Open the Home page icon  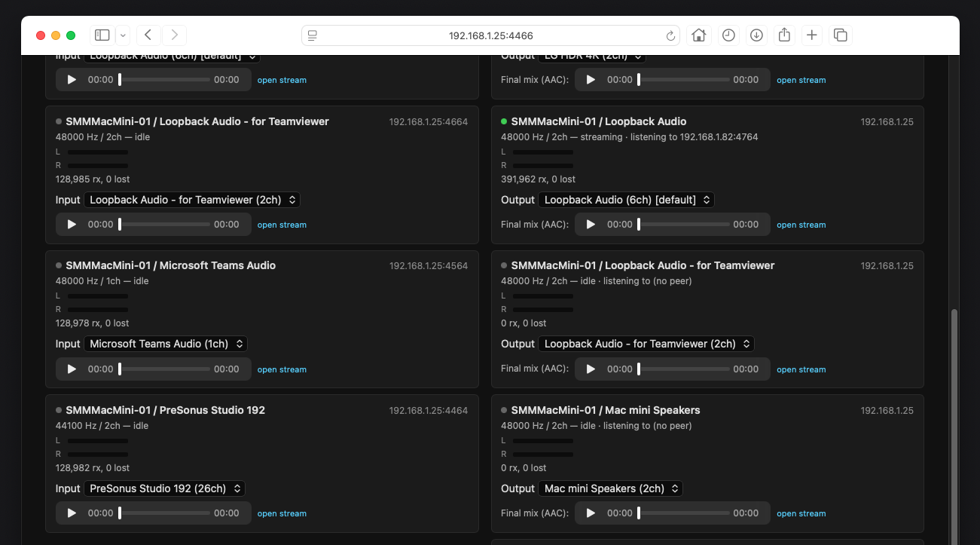click(x=699, y=35)
